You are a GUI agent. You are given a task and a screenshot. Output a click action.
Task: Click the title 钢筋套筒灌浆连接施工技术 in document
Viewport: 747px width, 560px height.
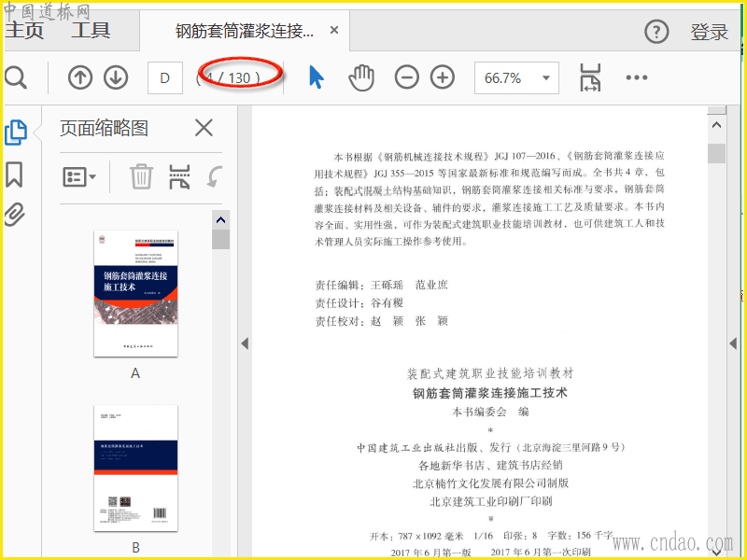(489, 393)
